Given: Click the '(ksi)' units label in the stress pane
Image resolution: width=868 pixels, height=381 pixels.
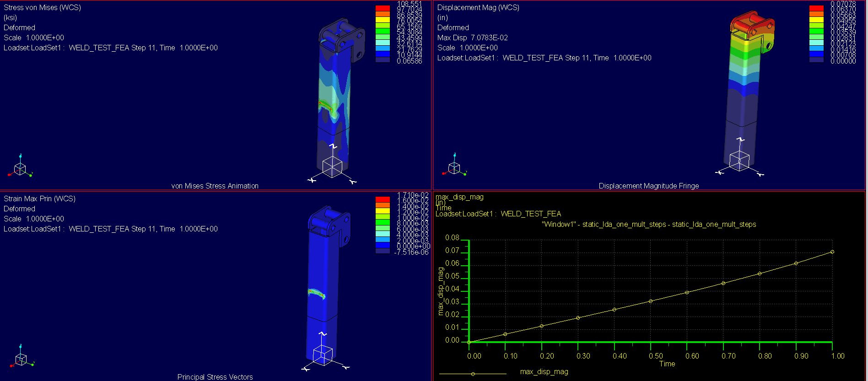Looking at the screenshot, I should [x=10, y=18].
